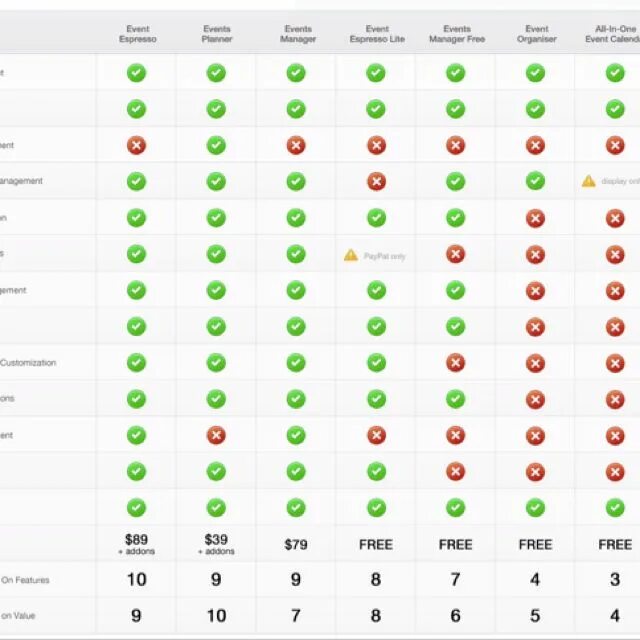
Task: Select the Events Manager Free column header
Action: (457, 34)
